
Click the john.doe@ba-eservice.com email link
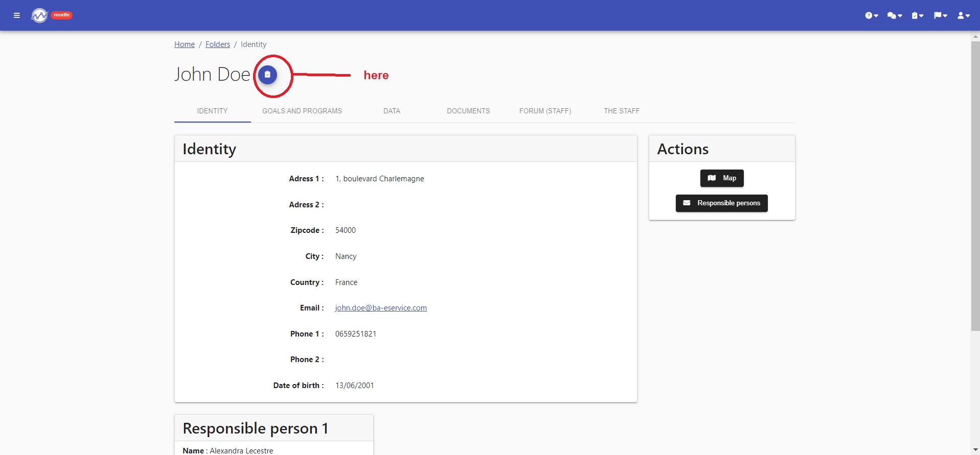point(381,308)
